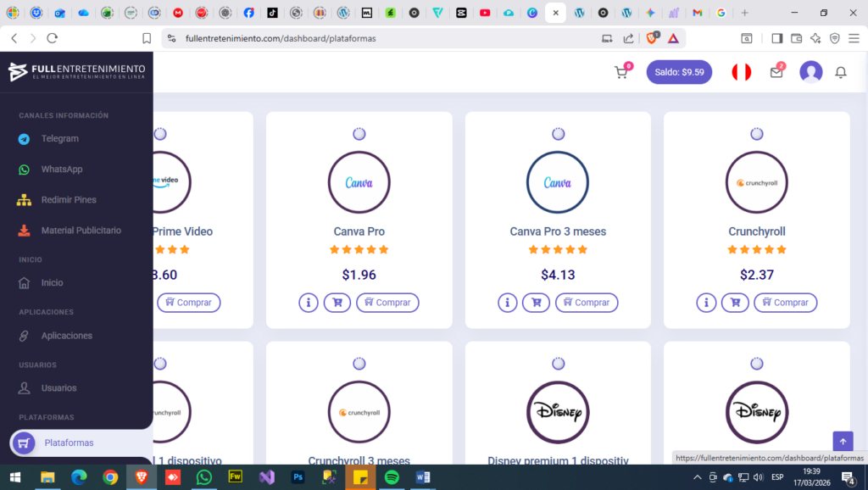The width and height of the screenshot is (868, 490).
Task: Click the mail messages envelope icon
Action: pyautogui.click(x=776, y=73)
